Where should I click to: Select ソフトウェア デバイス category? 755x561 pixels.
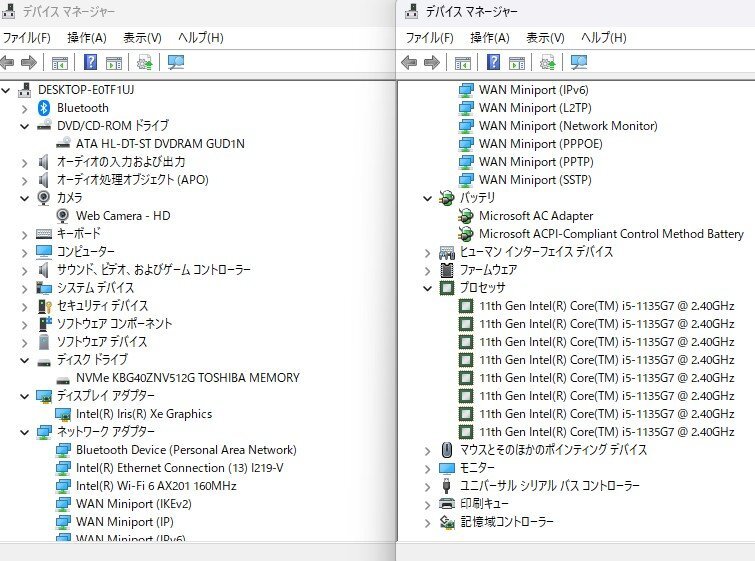[102, 342]
